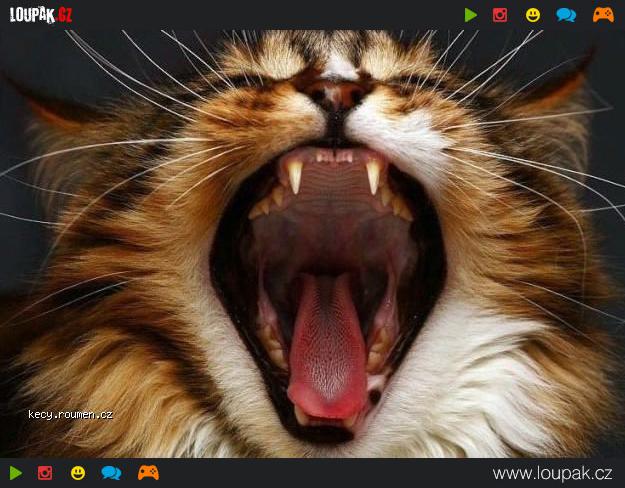625x488 pixels.
Task: Click the yellow smiley icon in header
Action: [x=533, y=15]
